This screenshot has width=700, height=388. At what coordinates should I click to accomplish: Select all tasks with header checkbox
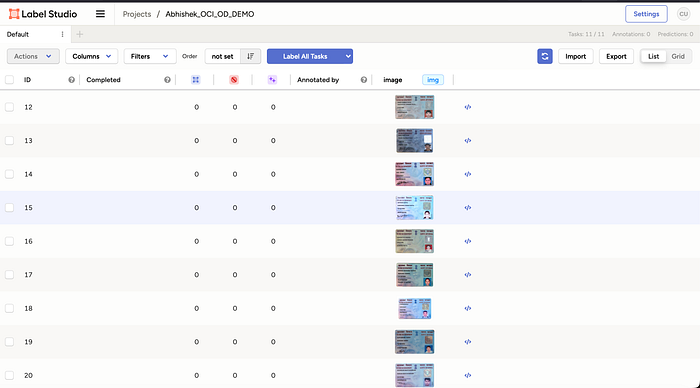pyautogui.click(x=9, y=80)
